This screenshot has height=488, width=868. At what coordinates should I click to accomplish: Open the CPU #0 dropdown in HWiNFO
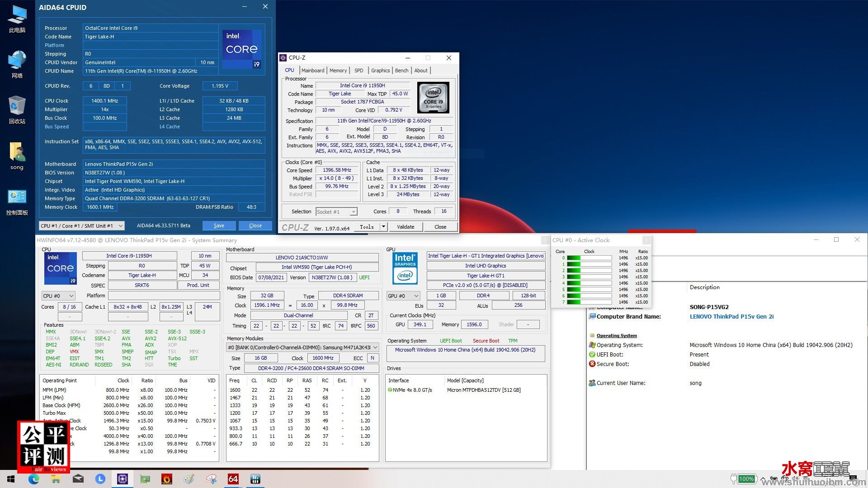58,296
